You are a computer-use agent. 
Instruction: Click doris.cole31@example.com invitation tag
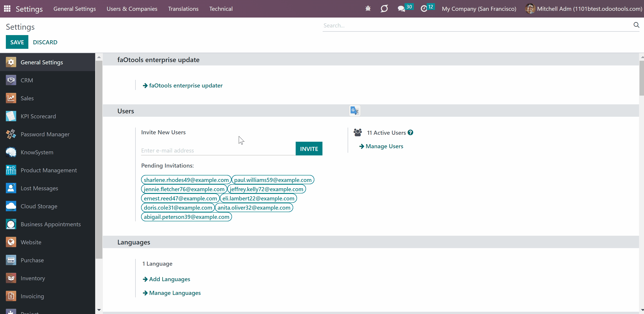coord(178,208)
